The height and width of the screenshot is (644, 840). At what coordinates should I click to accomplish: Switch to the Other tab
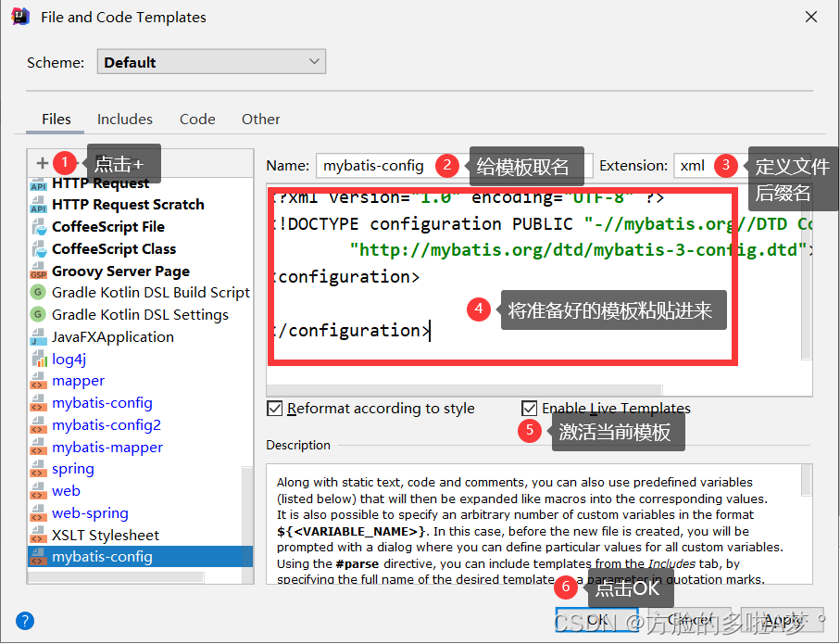pyautogui.click(x=261, y=119)
